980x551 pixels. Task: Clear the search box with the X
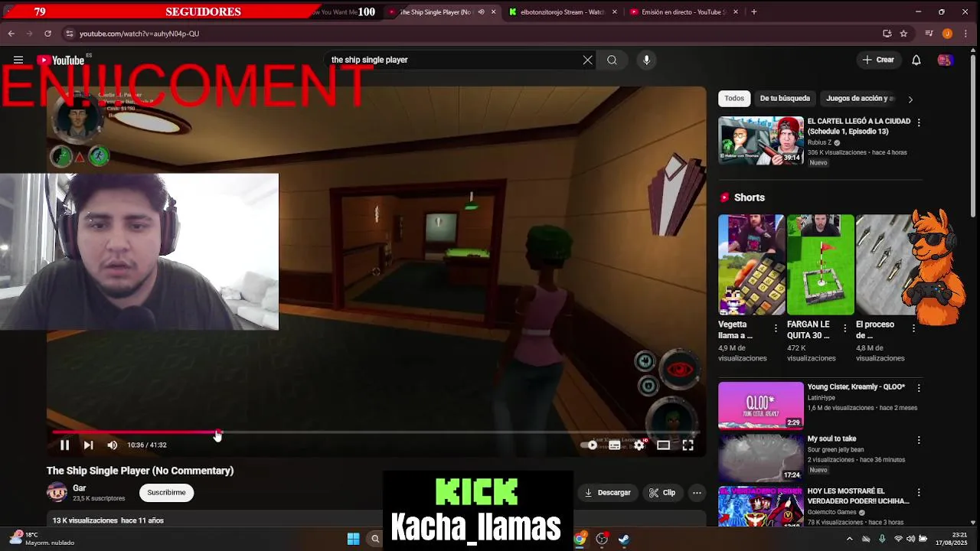(587, 60)
